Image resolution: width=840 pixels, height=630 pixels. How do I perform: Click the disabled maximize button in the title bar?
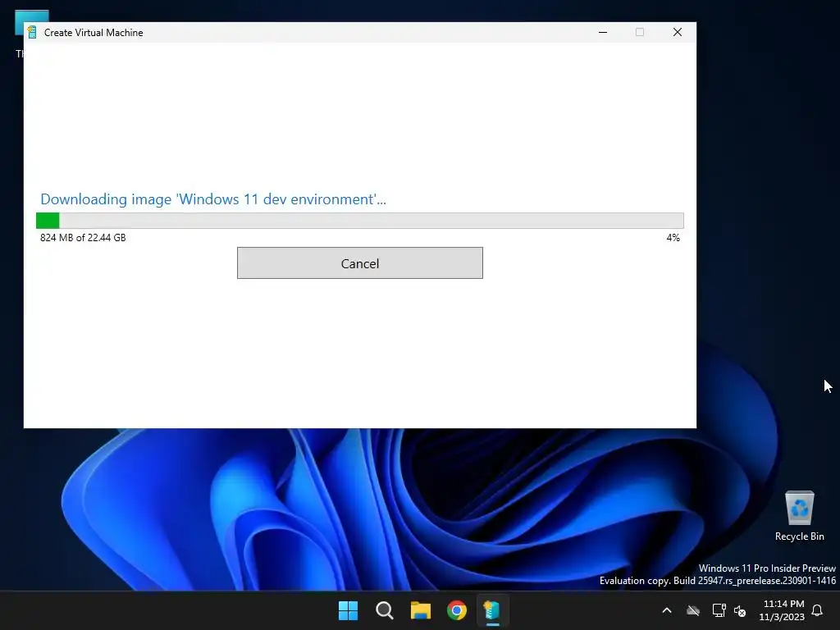click(x=640, y=32)
